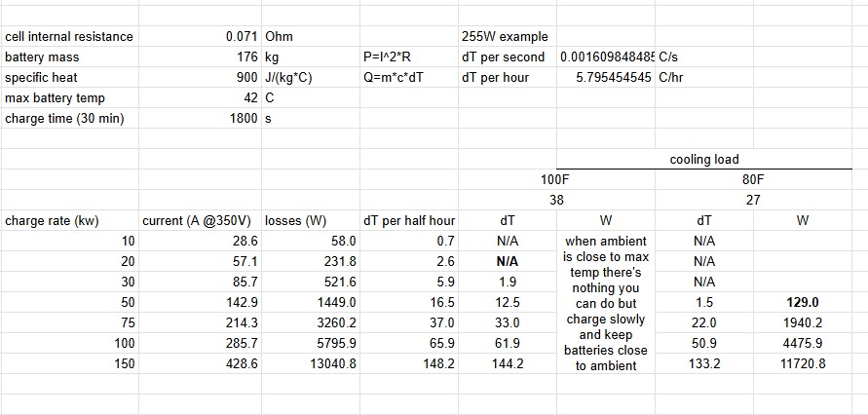The image size is (868, 415).
Task: Select the 255W example heading cell
Action: click(505, 37)
